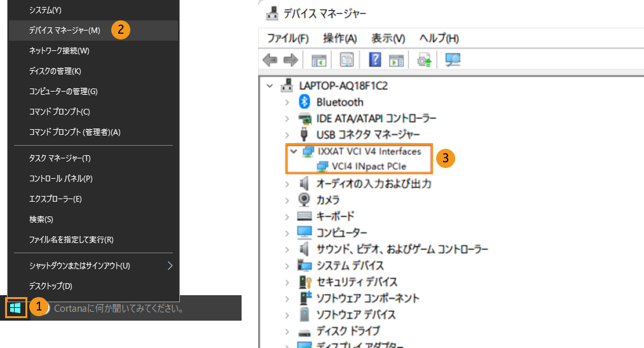Click the IDE ATA/ATAPI controller icon
Image resolution: width=644 pixels, height=348 pixels.
tap(305, 118)
